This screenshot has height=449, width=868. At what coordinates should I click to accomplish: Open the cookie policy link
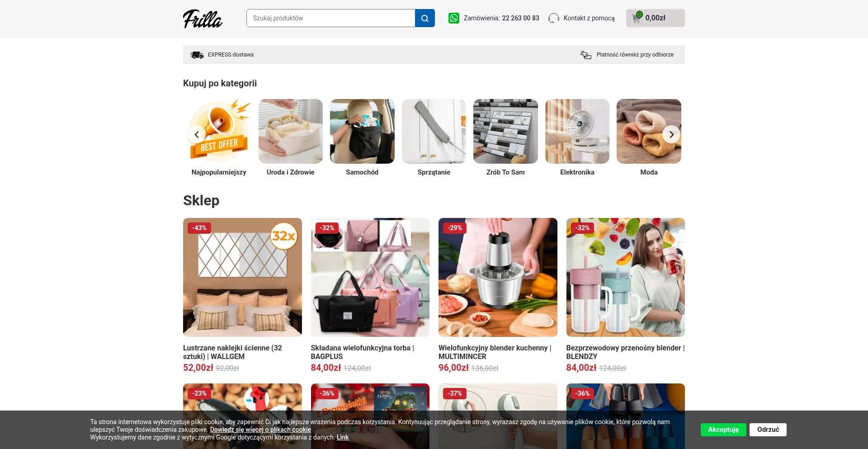(x=260, y=430)
